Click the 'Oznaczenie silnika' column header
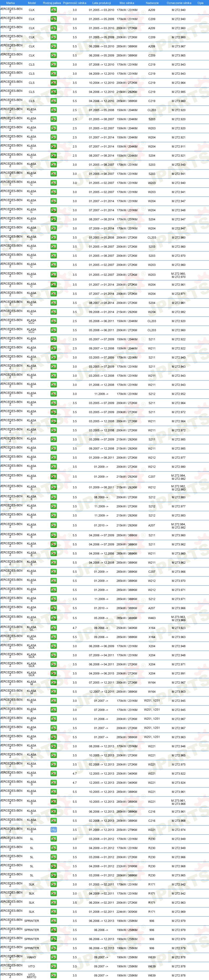The width and height of the screenshot is (209, 980). (179, 3)
